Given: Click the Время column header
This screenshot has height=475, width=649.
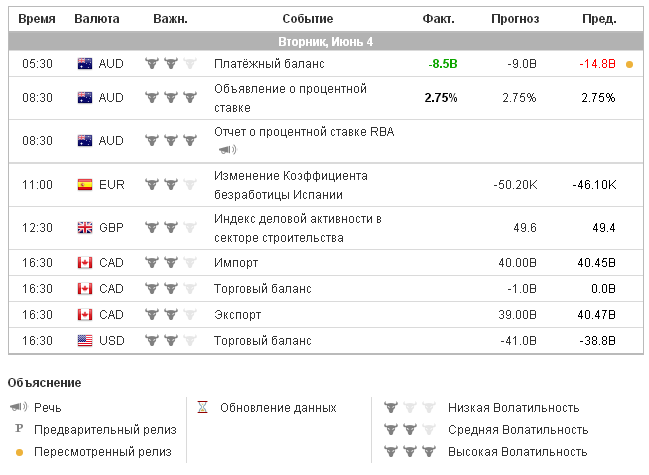Looking at the screenshot, I should [37, 19].
